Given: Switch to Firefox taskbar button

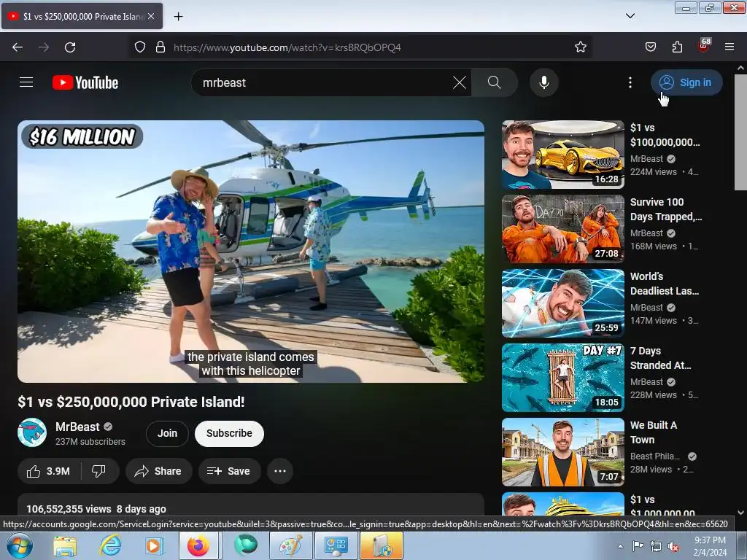Looking at the screenshot, I should [x=198, y=545].
